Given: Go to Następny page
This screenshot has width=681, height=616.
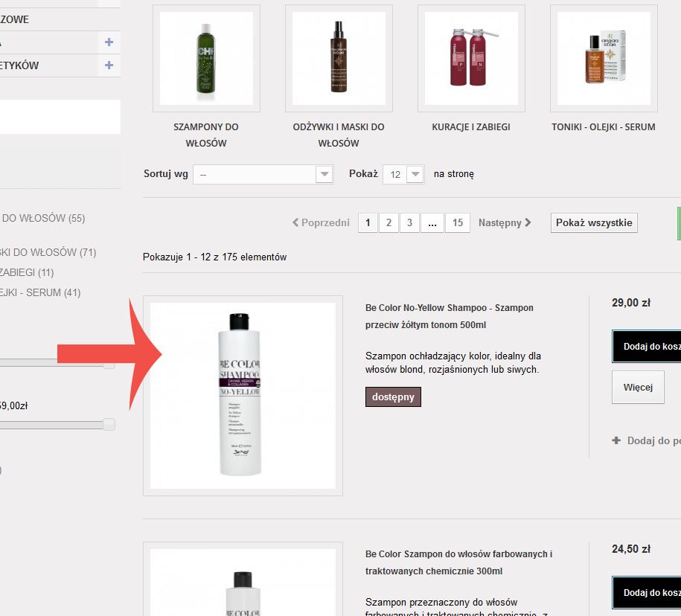Looking at the screenshot, I should (x=505, y=222).
